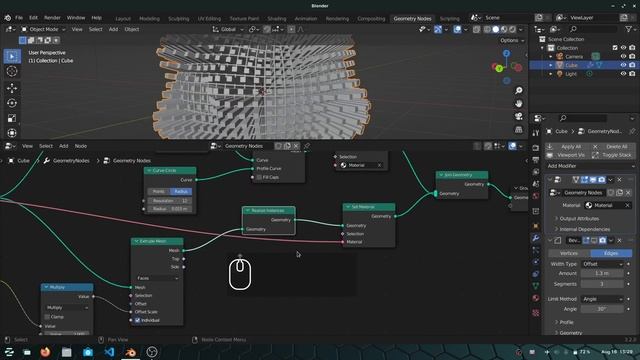The width and height of the screenshot is (640, 360).
Task: Select Edges mode in Bevel modifier
Action: [x=611, y=253]
